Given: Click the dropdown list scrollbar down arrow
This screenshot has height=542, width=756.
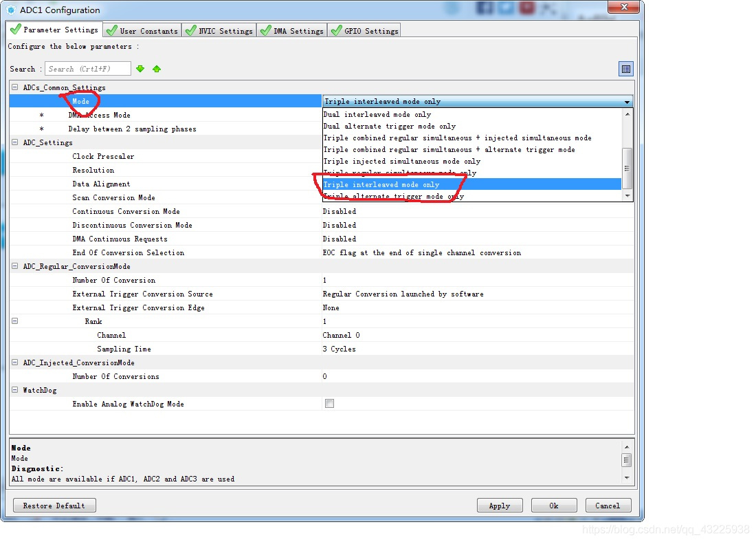Looking at the screenshot, I should coord(627,196).
